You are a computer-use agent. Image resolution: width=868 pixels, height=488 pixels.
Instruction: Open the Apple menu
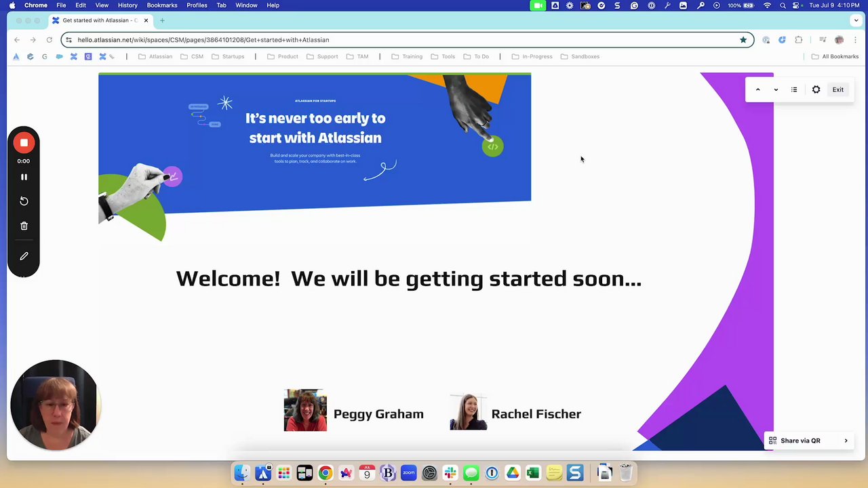click(12, 5)
